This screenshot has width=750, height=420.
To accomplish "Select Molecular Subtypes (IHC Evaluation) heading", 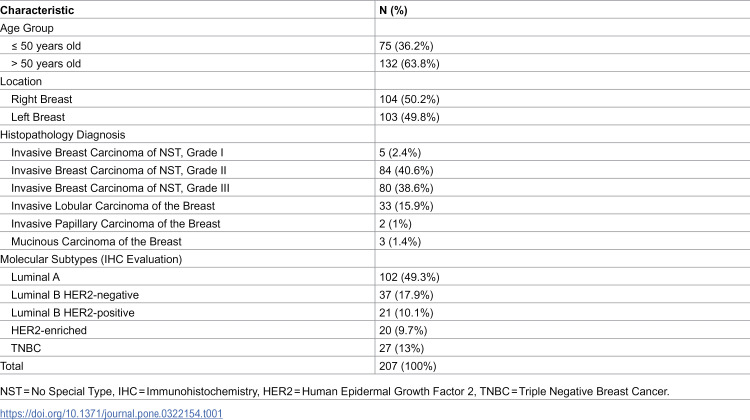I will coord(91,259).
